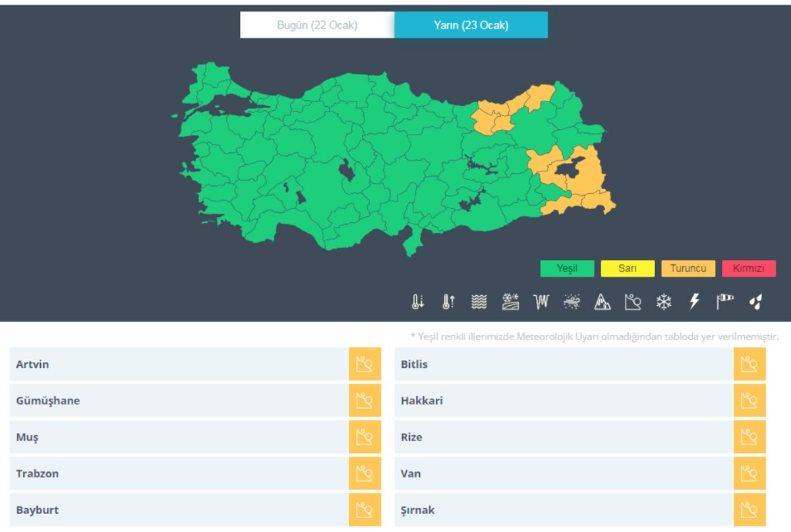791x532 pixels.
Task: Click the snow-covered mountain icon
Action: (602, 302)
